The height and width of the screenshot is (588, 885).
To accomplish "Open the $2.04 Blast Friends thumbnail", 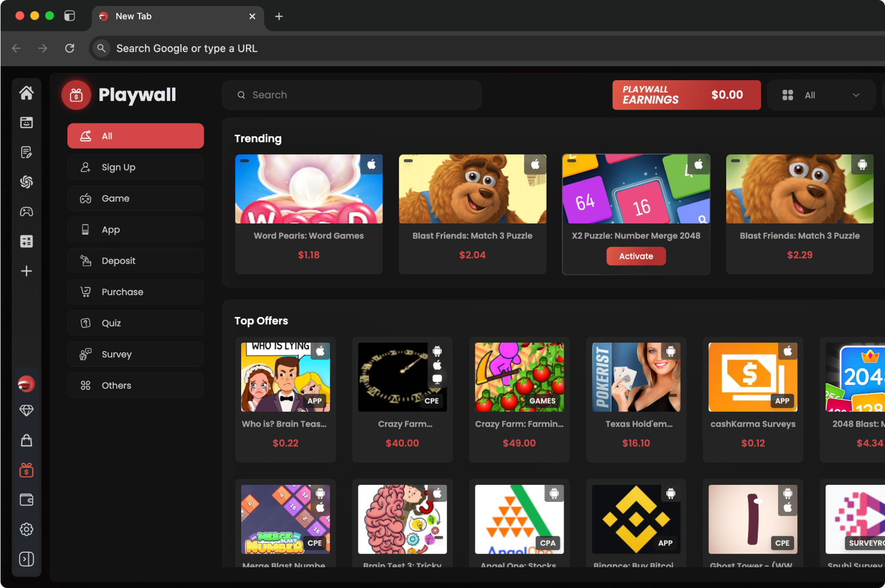I will coord(472,189).
